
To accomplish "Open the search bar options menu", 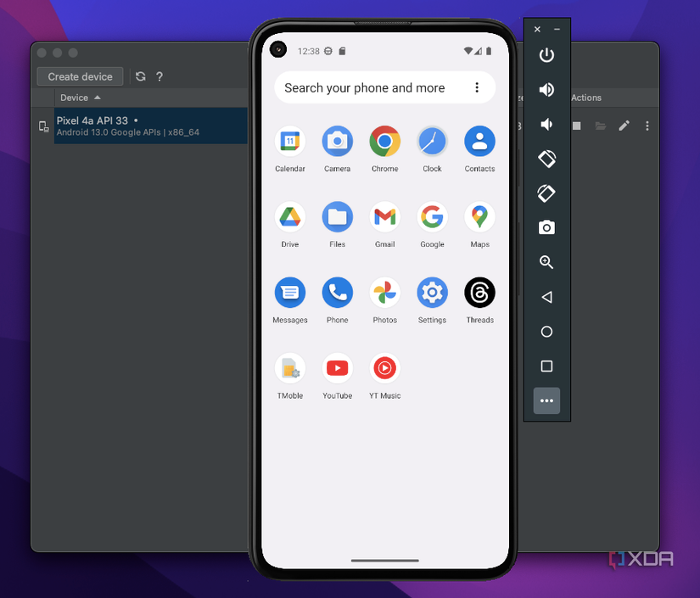I will (x=477, y=87).
